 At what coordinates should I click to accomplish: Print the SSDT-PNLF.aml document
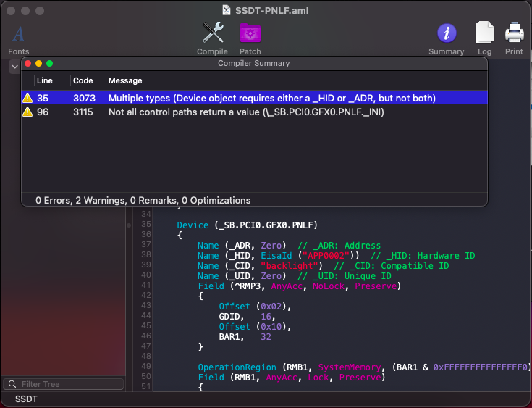(514, 33)
